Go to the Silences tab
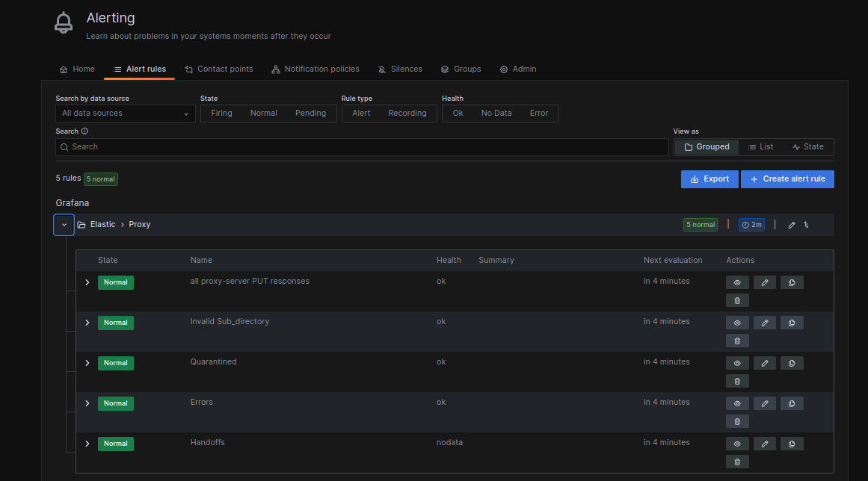 400,69
